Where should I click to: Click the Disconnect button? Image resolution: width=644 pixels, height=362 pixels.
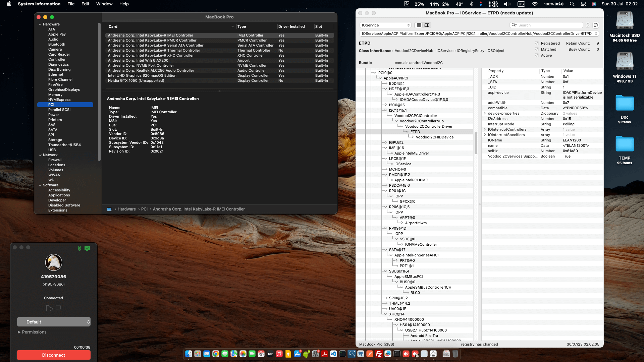54,355
